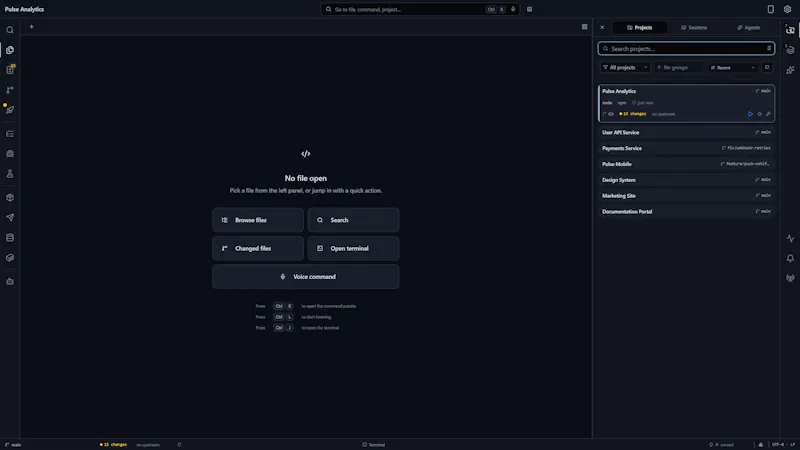Click the UTF-8 encoding status bar entry
Viewport: 800px width, 450px height.
coord(778,445)
